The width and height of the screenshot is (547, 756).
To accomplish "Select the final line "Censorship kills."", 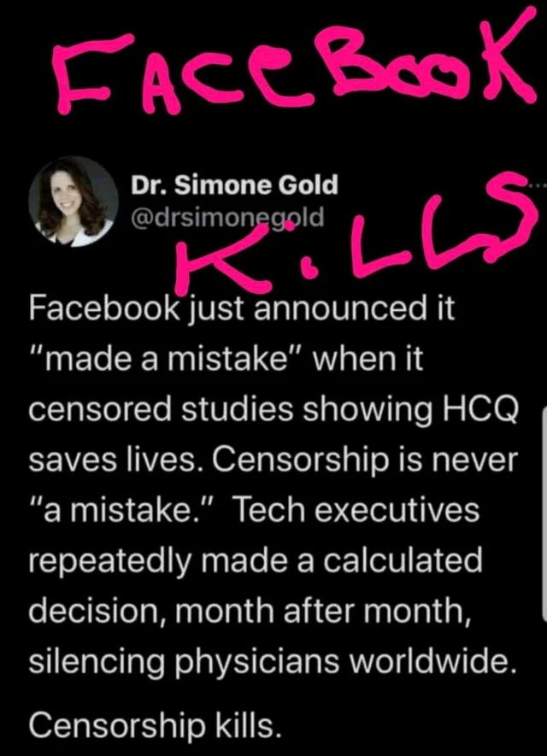I will pyautogui.click(x=155, y=724).
